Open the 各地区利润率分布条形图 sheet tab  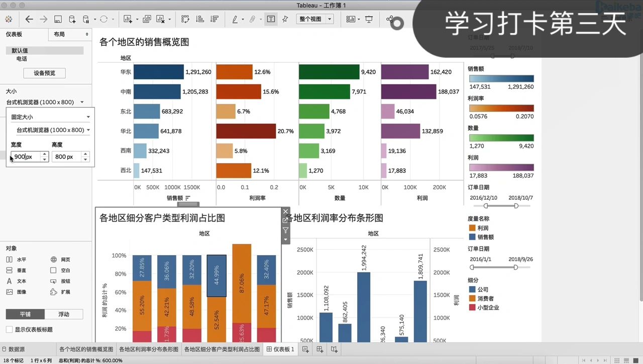148,349
